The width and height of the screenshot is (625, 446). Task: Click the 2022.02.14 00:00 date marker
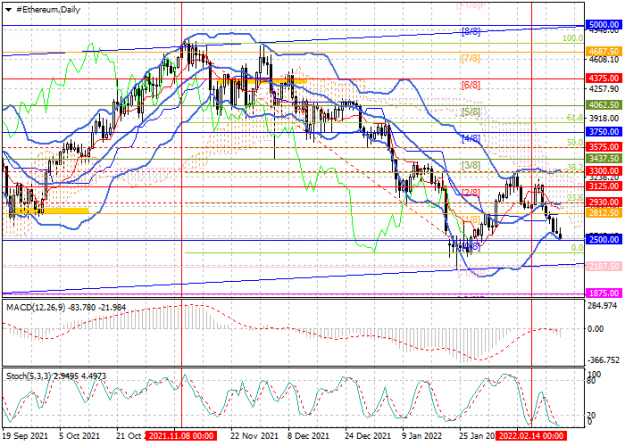click(531, 436)
